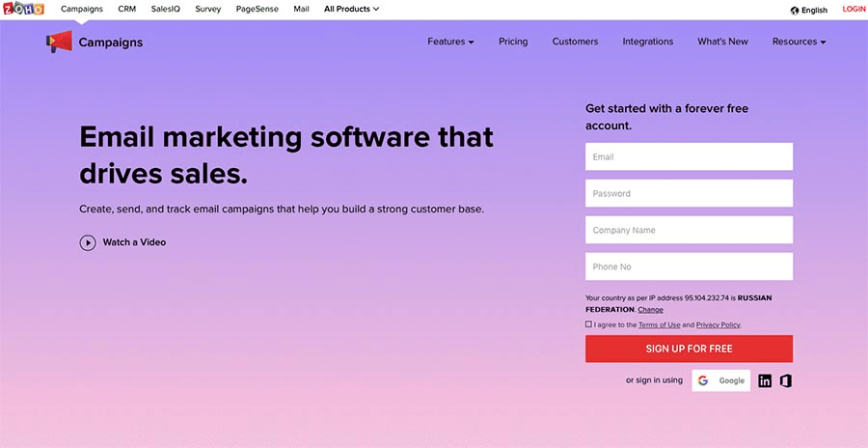Screen dimensions: 868x448
Task: Click the Google G logo icon
Action: pos(703,381)
